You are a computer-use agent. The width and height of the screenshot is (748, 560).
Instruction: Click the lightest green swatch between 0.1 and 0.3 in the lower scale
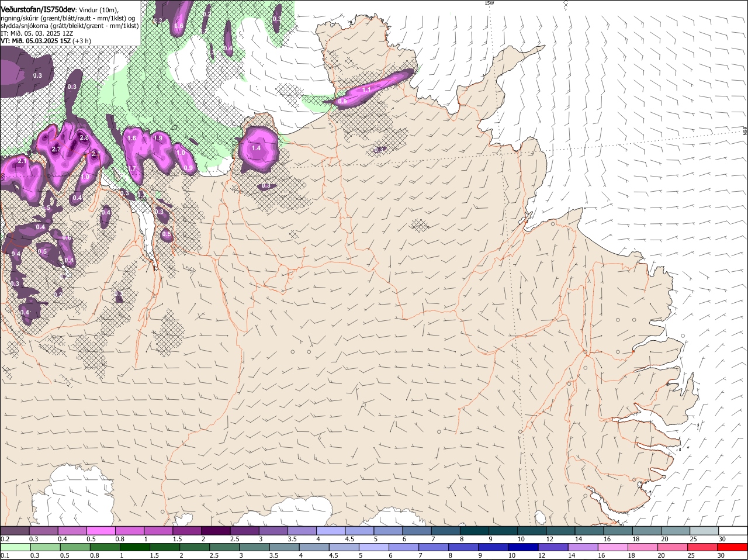point(15,547)
